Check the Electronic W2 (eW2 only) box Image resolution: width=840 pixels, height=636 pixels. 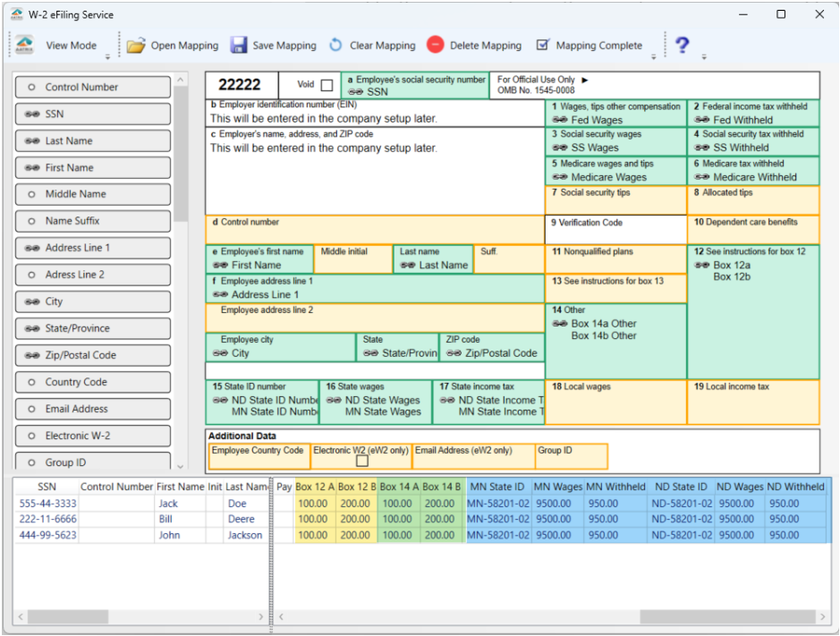coord(362,462)
